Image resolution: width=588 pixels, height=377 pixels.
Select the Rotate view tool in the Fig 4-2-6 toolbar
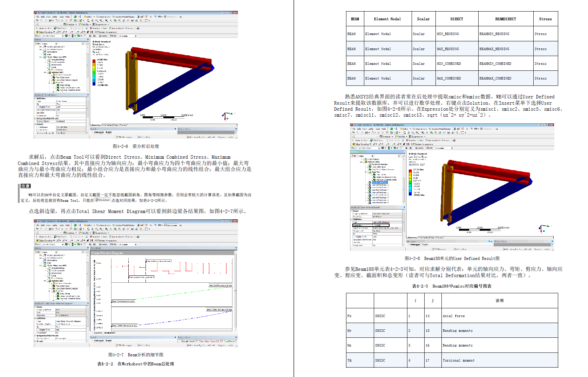[88, 20]
